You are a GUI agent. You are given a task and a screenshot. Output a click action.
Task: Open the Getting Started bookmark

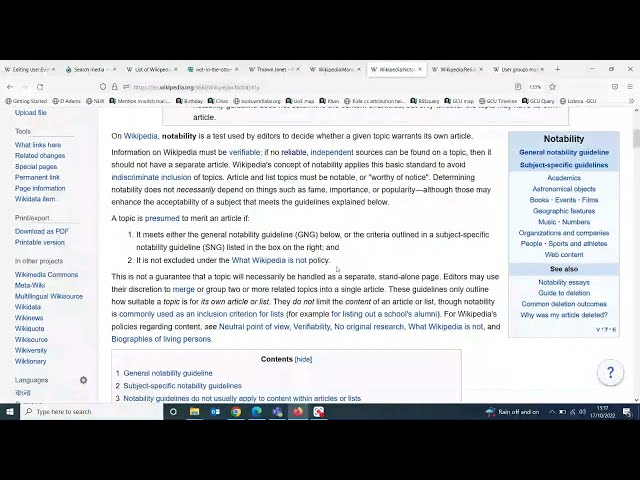[27, 101]
